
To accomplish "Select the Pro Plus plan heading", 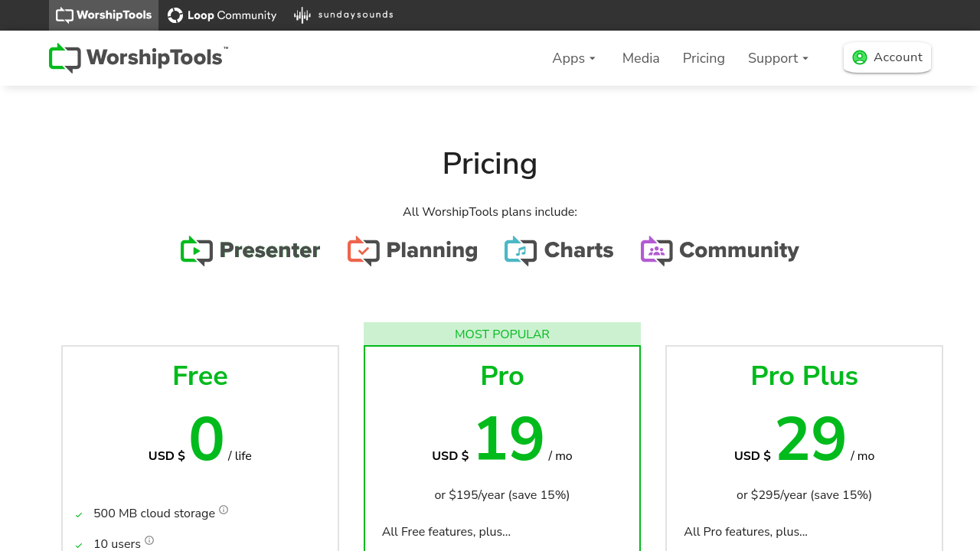I will point(804,376).
